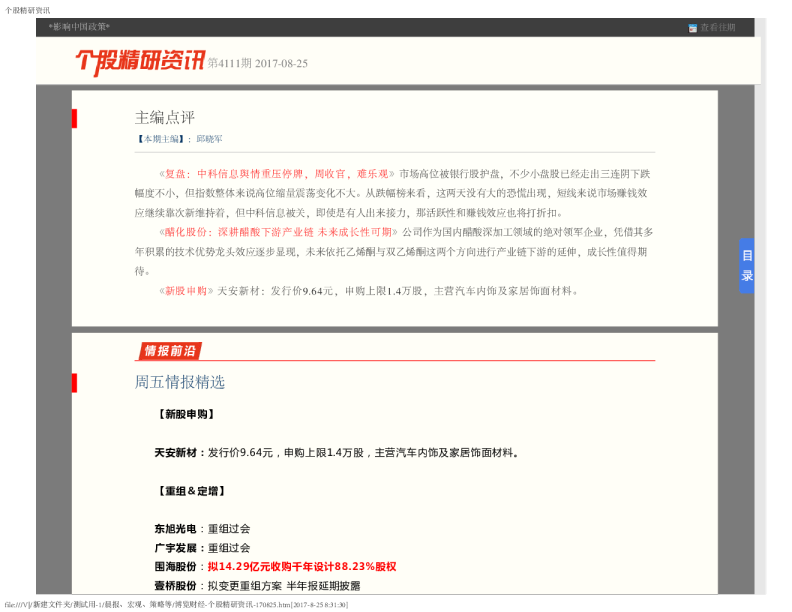Image resolution: width=792 pixels, height=612 pixels.
Task: Open the blue 目录 side tab
Action: (747, 266)
